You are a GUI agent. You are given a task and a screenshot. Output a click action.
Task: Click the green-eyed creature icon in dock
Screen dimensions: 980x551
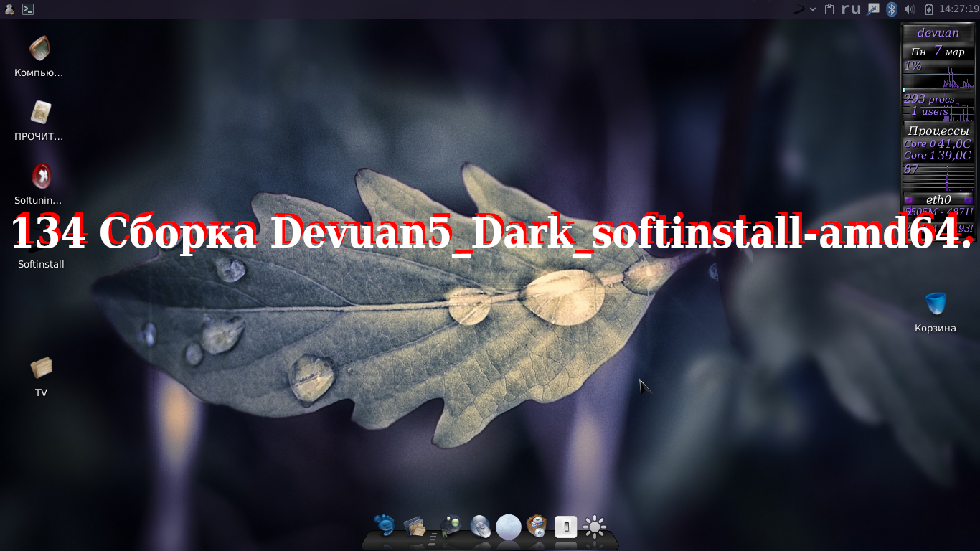(450, 527)
